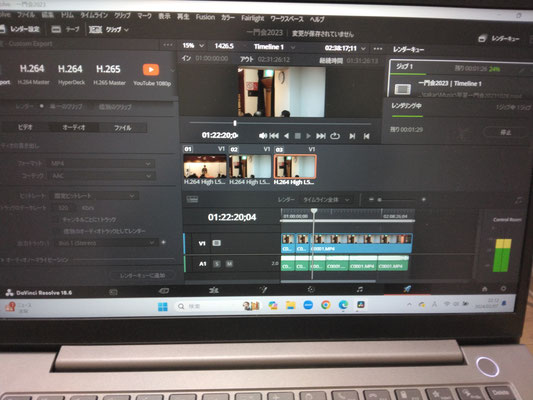The height and width of the screenshot is (400, 533).
Task: Open the Render Settings panel button
Action: click(20, 29)
